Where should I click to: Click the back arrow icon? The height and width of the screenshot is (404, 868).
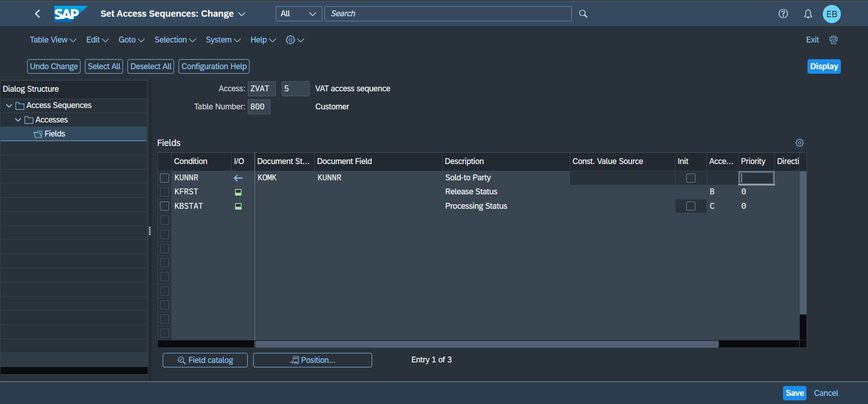click(x=38, y=14)
